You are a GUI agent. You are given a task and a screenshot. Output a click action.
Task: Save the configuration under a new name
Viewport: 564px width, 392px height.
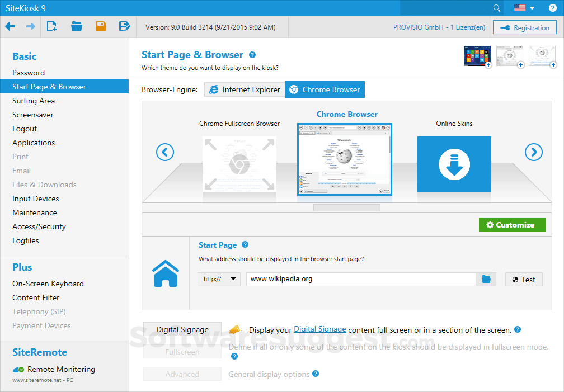pyautogui.click(x=124, y=27)
